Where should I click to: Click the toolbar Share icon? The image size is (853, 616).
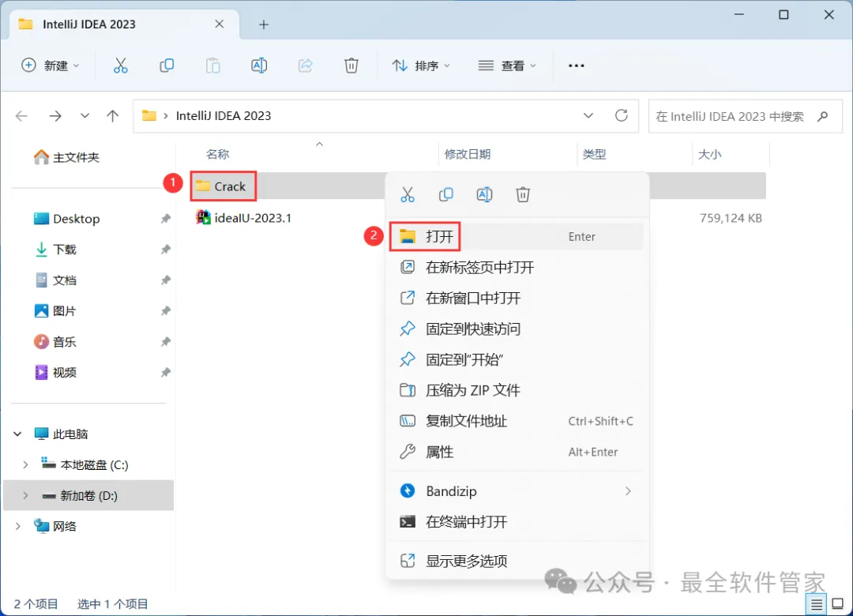point(305,66)
